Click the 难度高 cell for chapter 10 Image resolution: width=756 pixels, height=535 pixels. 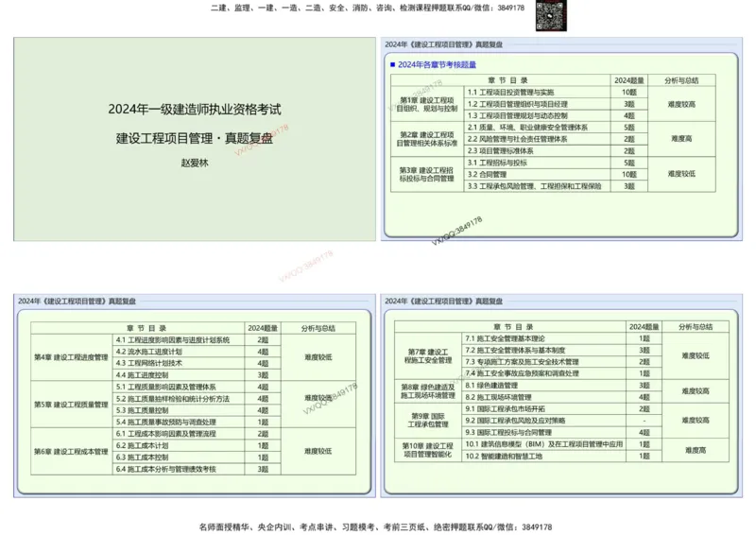click(696, 450)
